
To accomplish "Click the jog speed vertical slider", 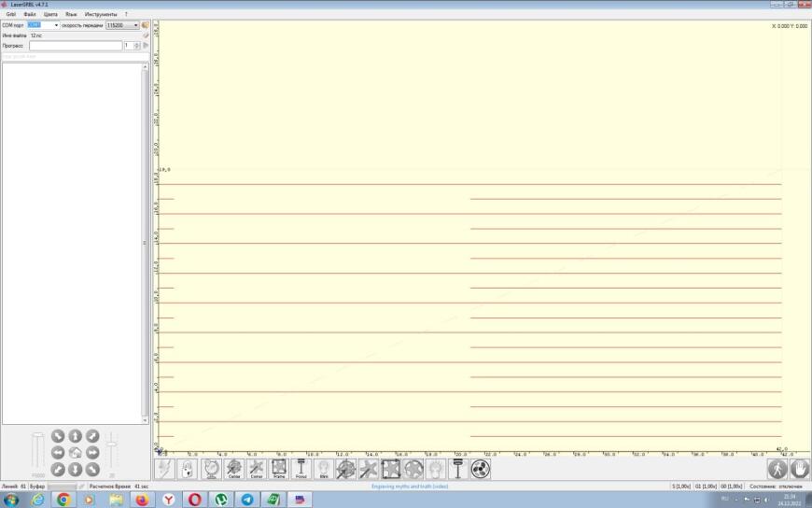I will [38, 451].
